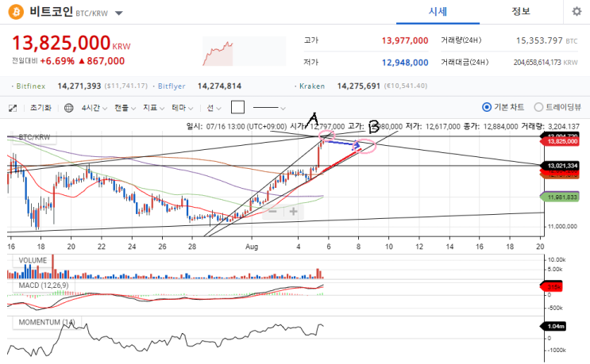
Task: Click the 315k MACD value tag
Action: 552,287
